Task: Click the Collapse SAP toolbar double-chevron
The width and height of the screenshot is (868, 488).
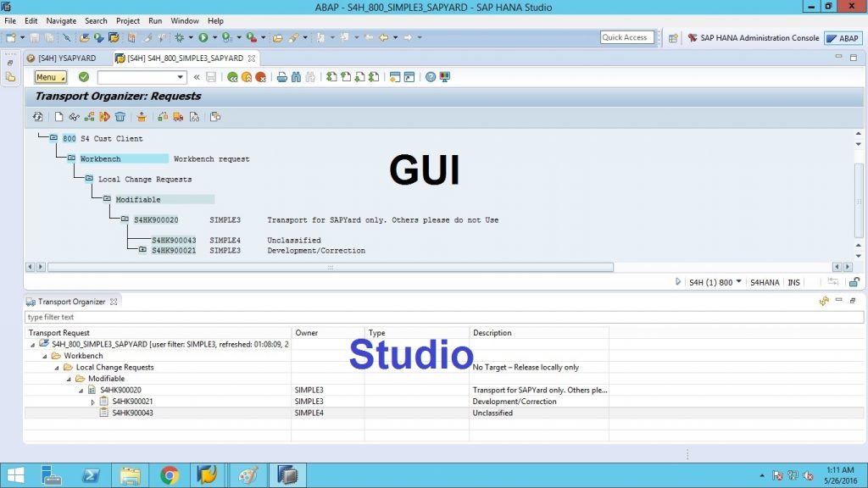Action: (x=197, y=77)
